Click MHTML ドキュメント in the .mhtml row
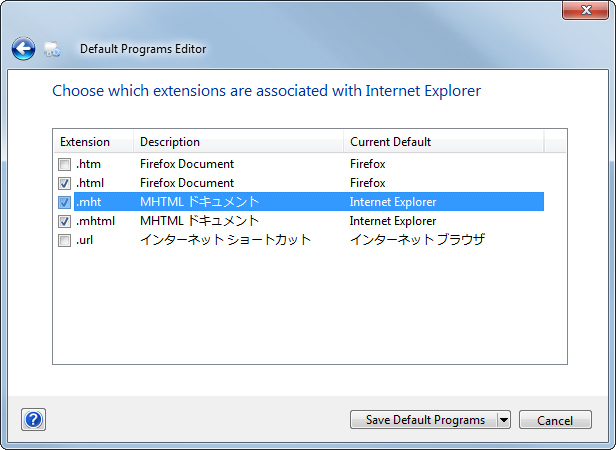Screen dimensions: 616x450 coord(200,221)
